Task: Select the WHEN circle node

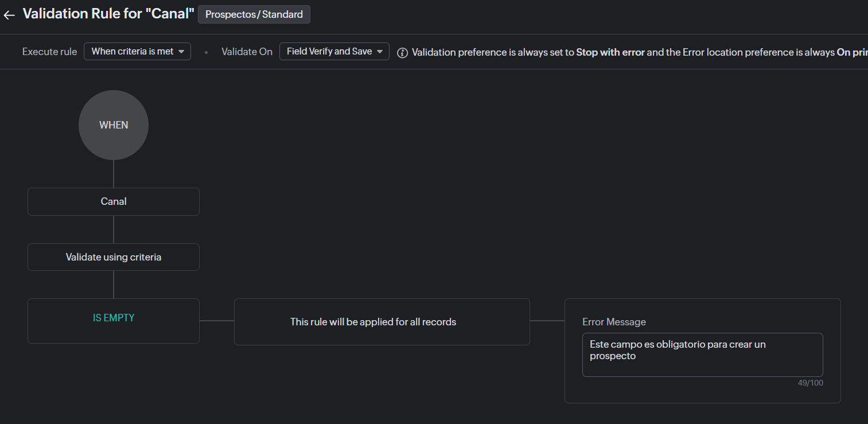Action: [x=114, y=125]
